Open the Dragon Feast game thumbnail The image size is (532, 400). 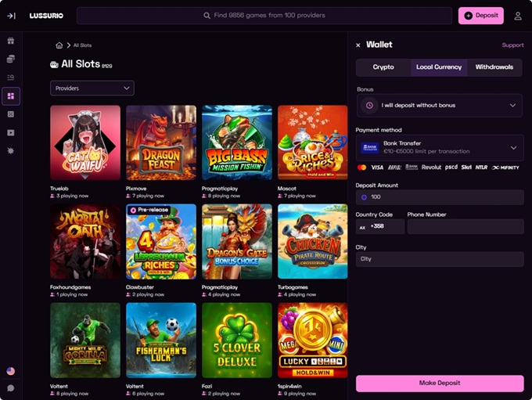pyautogui.click(x=161, y=142)
